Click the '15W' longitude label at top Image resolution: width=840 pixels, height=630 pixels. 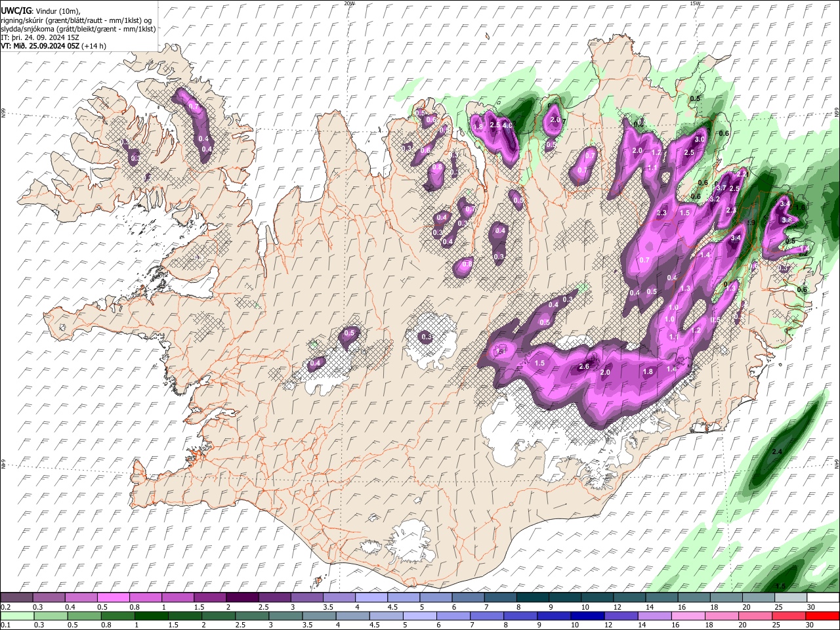695,3
